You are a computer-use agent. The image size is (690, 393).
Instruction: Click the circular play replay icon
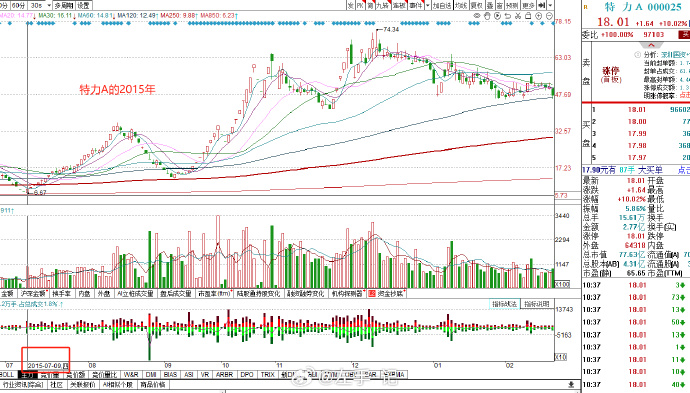497,16
